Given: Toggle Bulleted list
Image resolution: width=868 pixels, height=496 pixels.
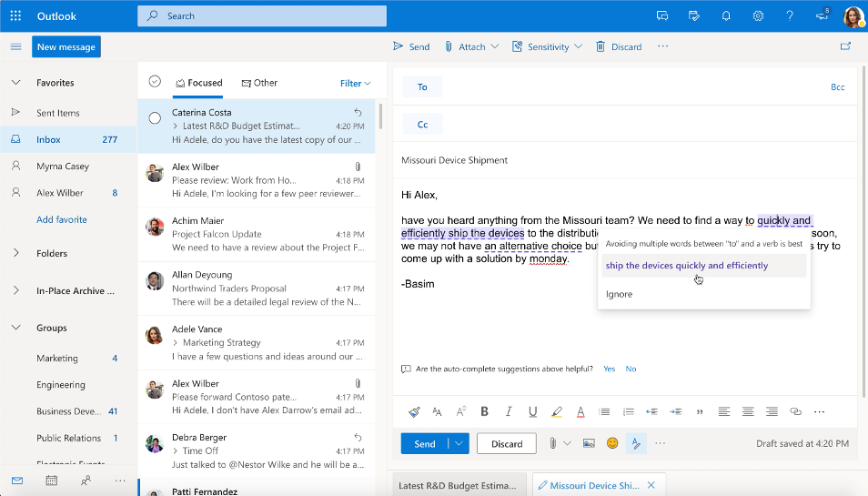Looking at the screenshot, I should pyautogui.click(x=604, y=411).
